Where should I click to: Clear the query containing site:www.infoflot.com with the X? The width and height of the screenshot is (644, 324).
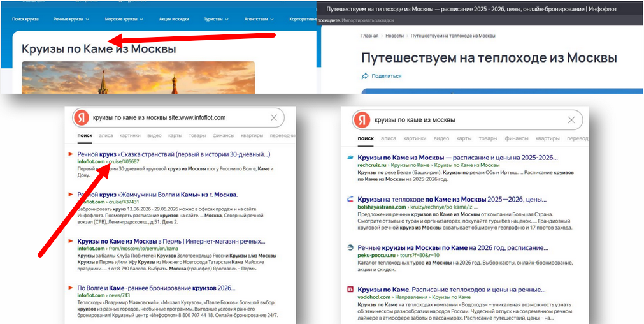274,118
